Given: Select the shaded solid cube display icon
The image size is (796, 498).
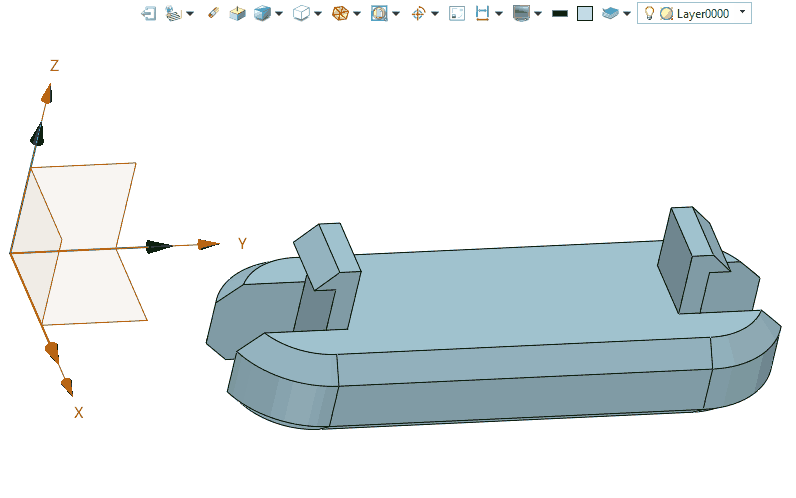Looking at the screenshot, I should pyautogui.click(x=262, y=14).
